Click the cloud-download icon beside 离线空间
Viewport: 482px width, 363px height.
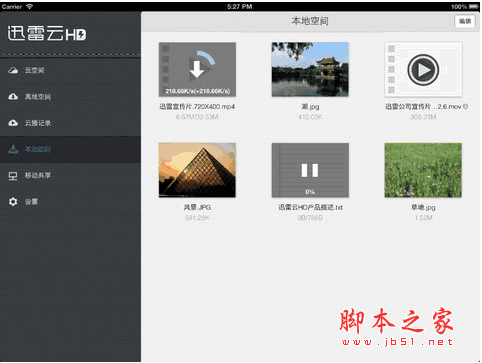[x=13, y=97]
